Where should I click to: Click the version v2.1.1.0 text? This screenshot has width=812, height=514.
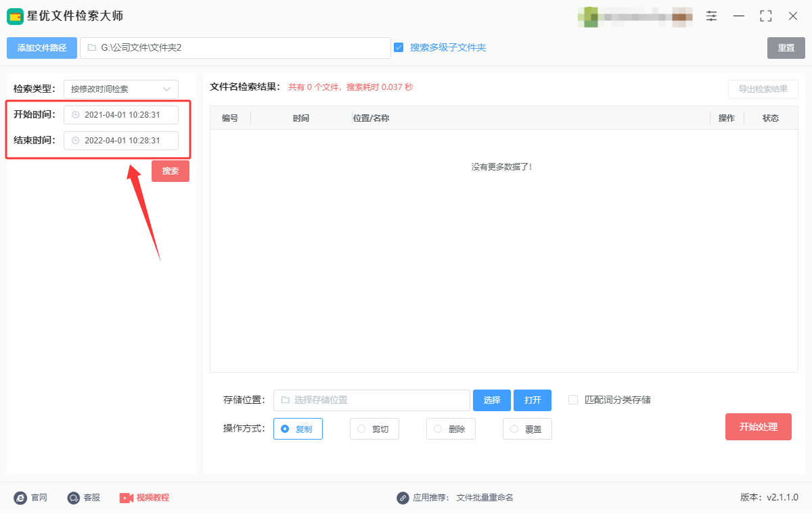click(769, 498)
